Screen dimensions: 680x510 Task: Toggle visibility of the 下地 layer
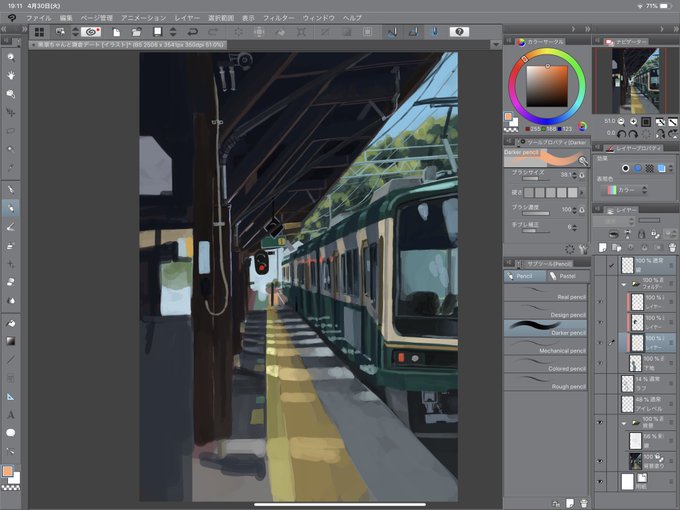[x=600, y=363]
